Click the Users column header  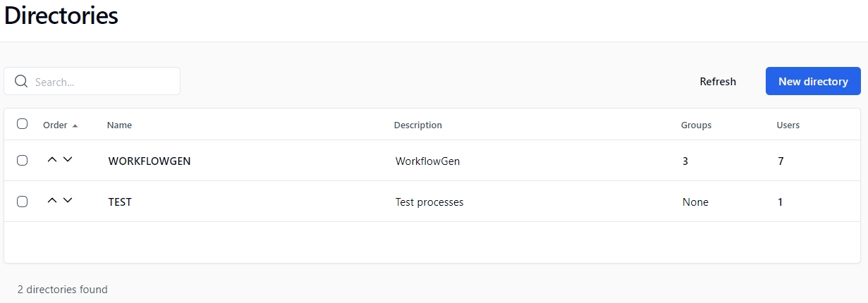[788, 125]
